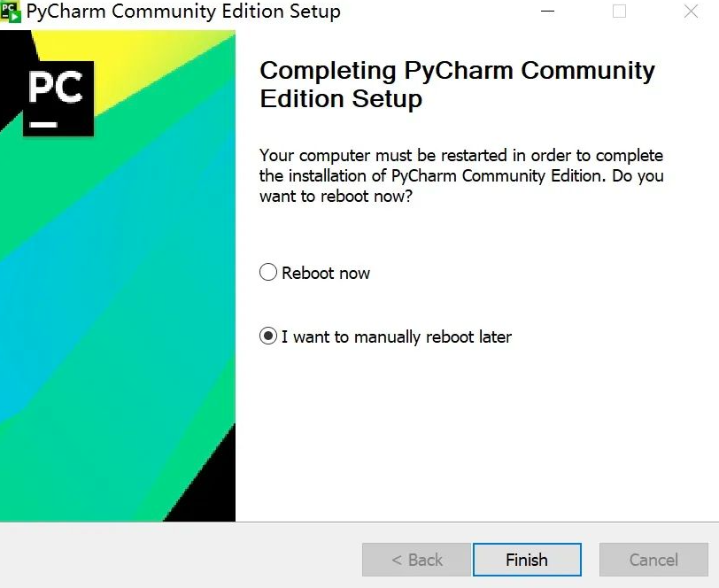This screenshot has height=588, width=719.
Task: Click the disabled maximize window button
Action: click(619, 12)
